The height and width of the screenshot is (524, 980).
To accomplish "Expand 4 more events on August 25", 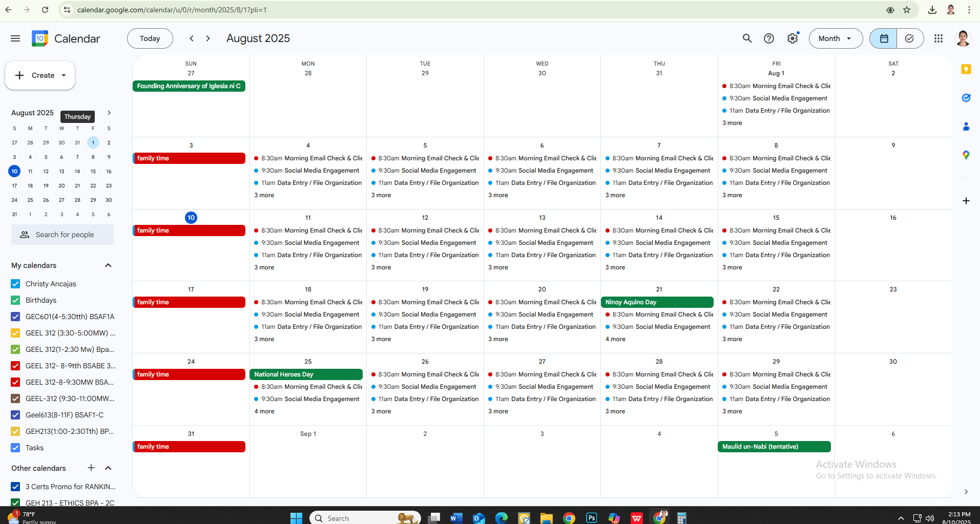I will [264, 411].
